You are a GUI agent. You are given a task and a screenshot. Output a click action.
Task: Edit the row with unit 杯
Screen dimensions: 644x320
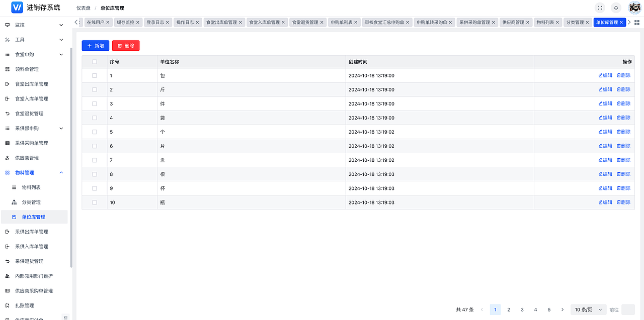(x=605, y=188)
